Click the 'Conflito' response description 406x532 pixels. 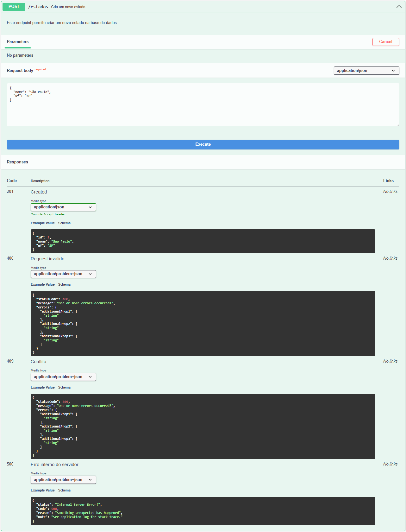[38, 362]
